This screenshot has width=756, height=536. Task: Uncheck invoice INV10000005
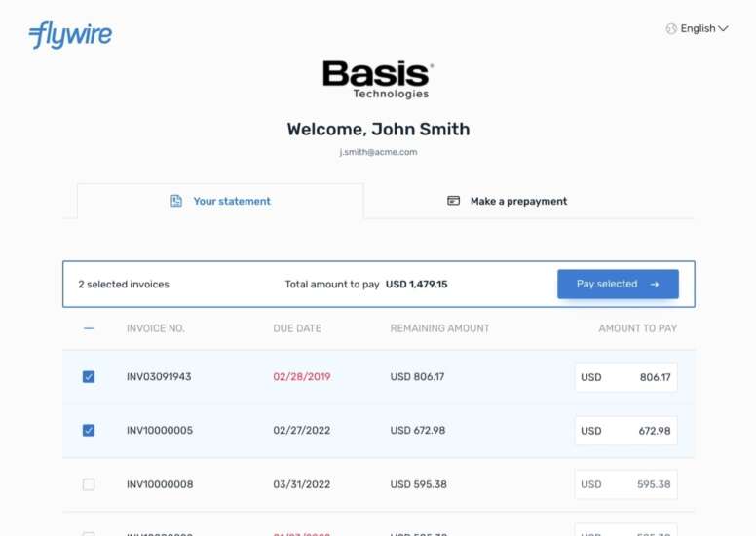89,431
